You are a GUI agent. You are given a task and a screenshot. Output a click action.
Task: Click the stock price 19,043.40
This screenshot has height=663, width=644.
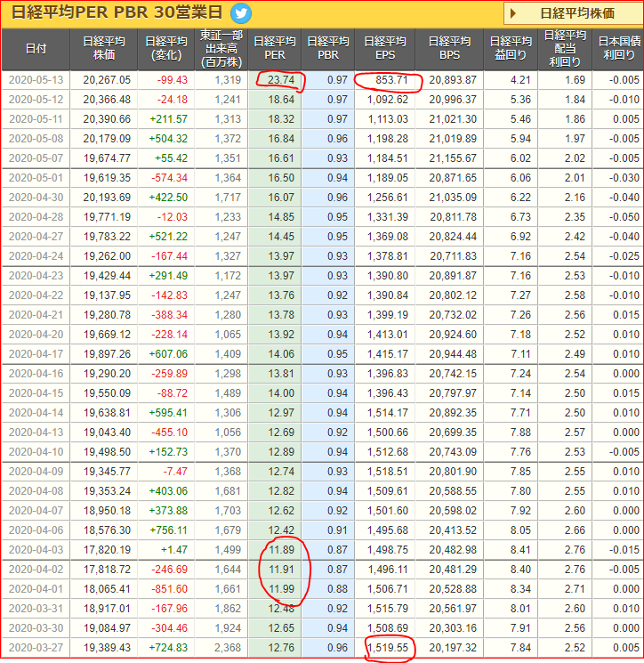107,433
